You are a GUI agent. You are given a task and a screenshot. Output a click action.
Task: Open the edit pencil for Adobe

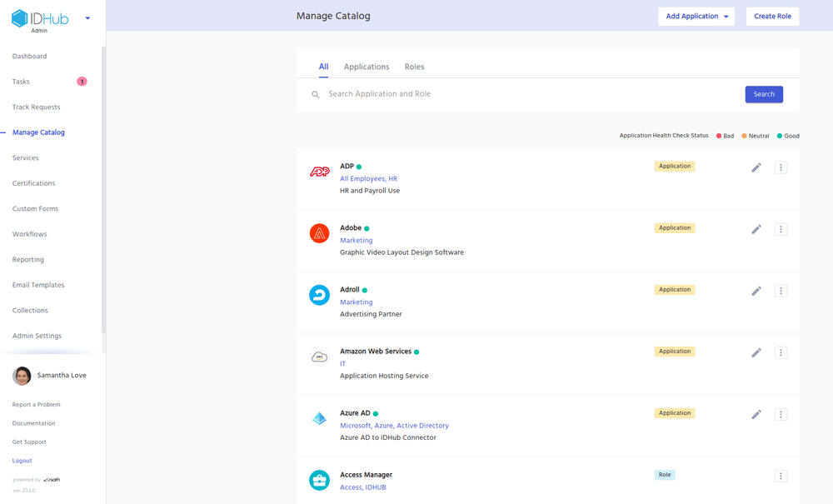[x=756, y=228]
